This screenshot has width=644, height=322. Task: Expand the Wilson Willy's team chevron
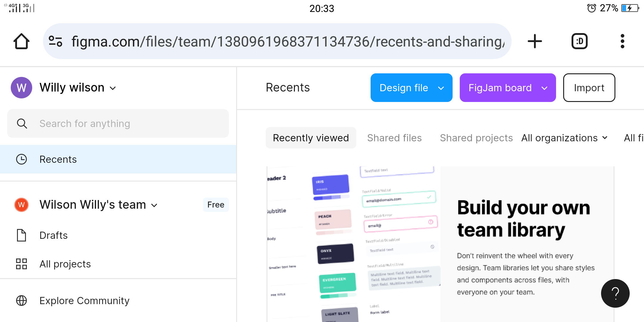154,205
